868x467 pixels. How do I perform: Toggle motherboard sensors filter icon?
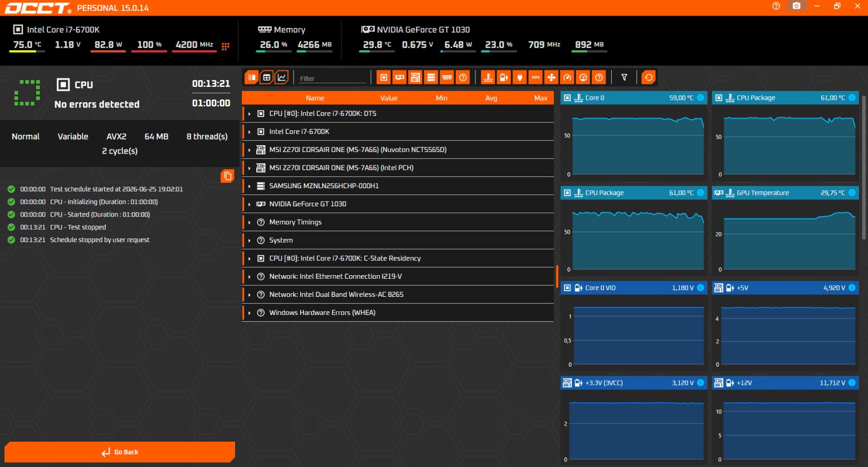coord(415,78)
